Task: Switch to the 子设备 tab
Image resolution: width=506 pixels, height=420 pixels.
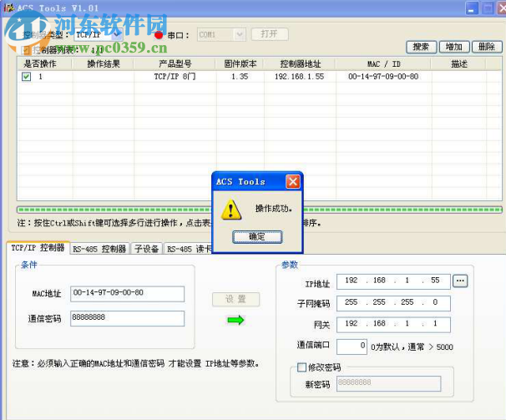Action: point(147,249)
